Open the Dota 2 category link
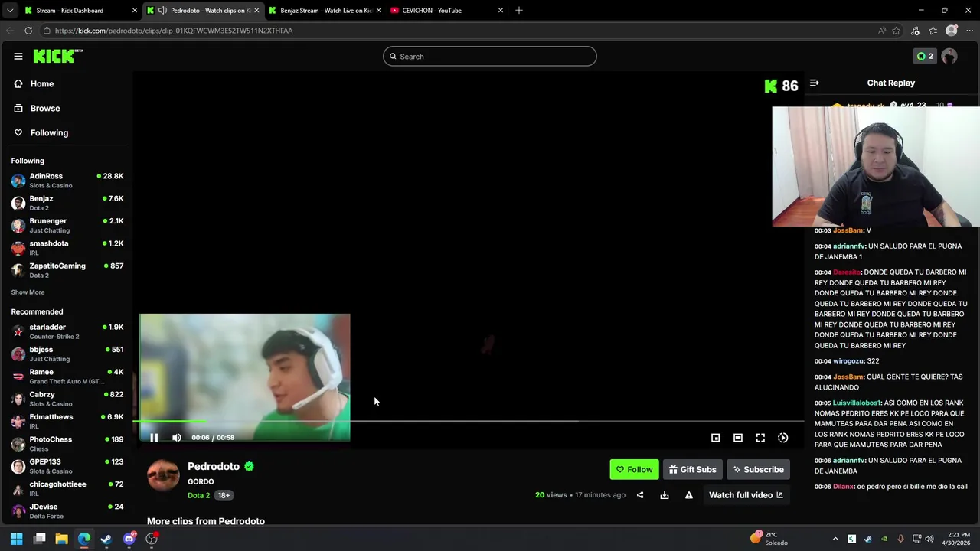This screenshot has width=980, height=551. coord(198,495)
